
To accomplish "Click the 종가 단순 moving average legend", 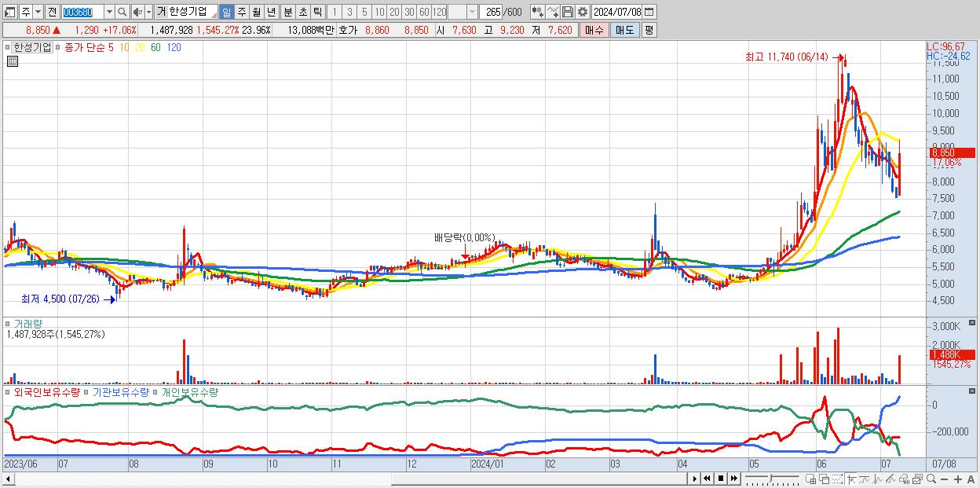I will tap(84, 47).
